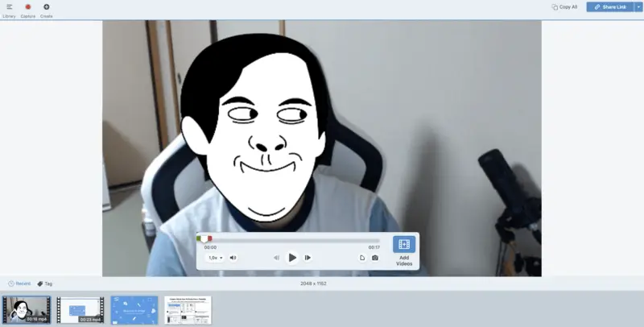The image size is (644, 327).
Task: Click the video timeline scrub bar
Action: pyautogui.click(x=288, y=240)
